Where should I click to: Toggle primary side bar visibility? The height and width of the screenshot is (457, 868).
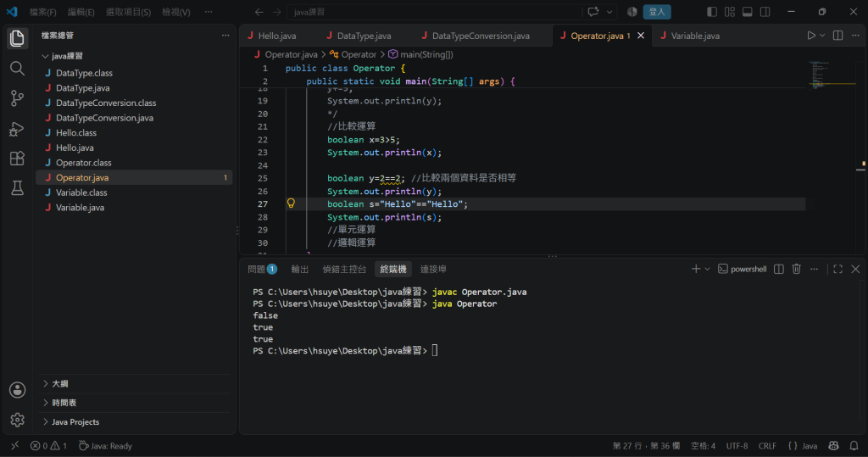pos(712,12)
